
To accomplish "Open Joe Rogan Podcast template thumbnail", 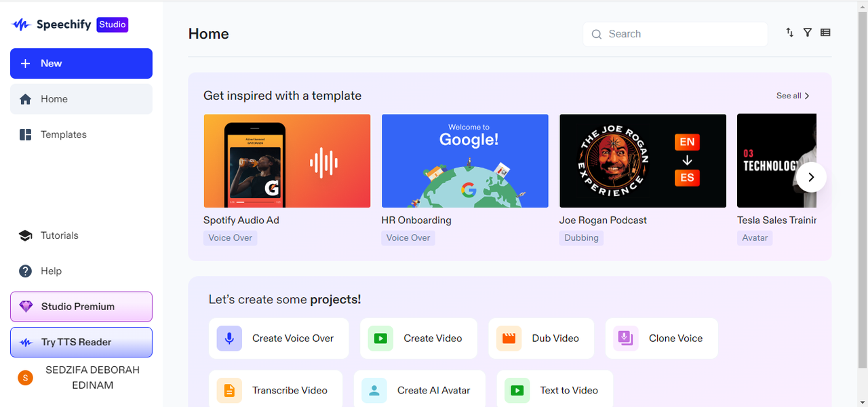I will coord(643,161).
